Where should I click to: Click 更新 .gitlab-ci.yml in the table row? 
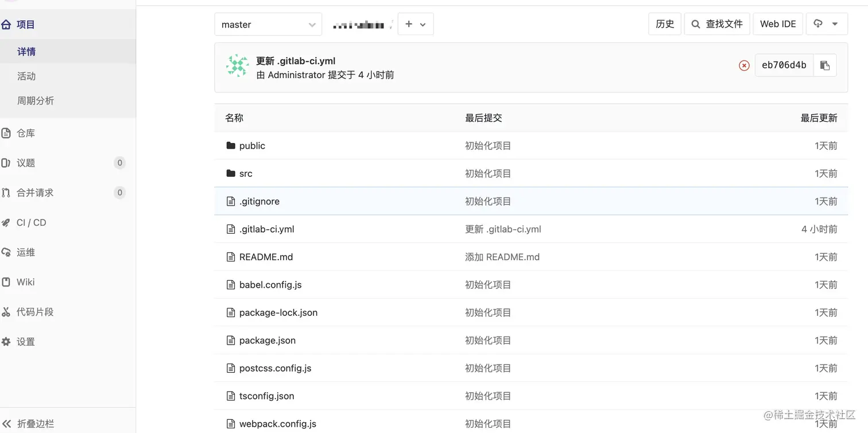[503, 229]
